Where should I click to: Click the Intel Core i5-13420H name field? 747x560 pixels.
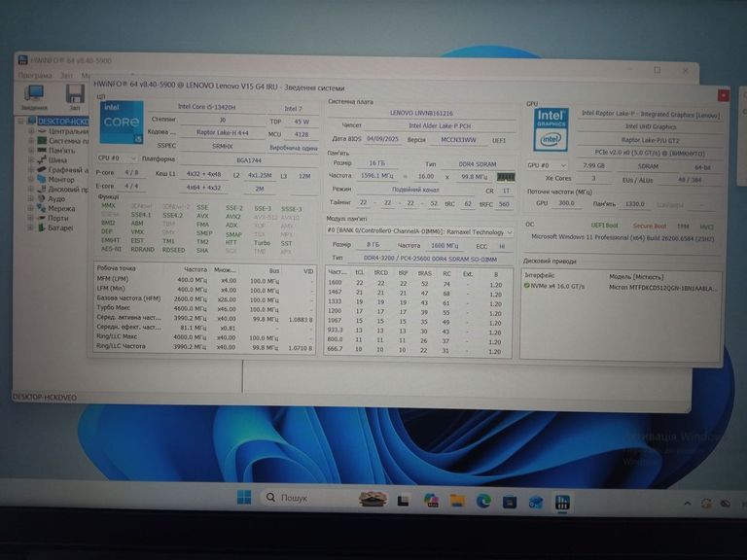(x=207, y=107)
